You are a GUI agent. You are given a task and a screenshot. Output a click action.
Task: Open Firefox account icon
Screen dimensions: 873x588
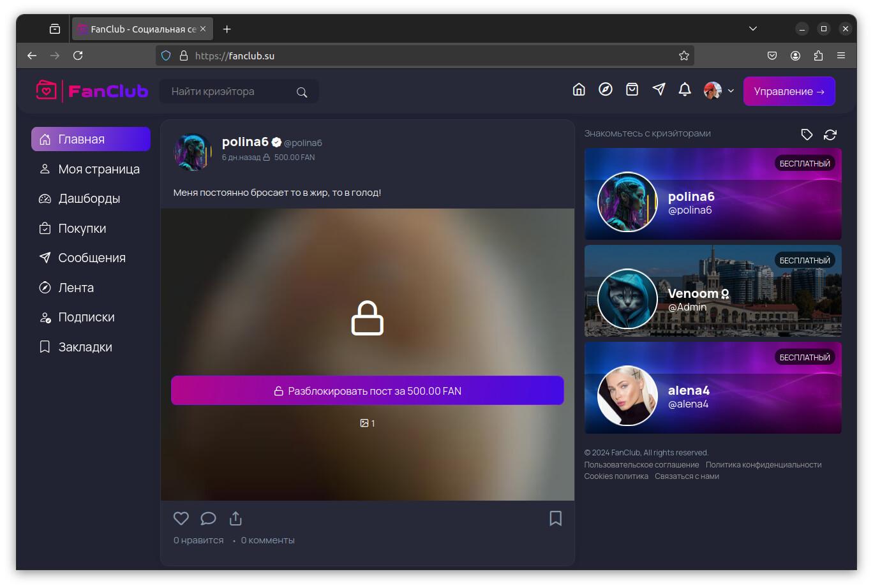pos(795,55)
